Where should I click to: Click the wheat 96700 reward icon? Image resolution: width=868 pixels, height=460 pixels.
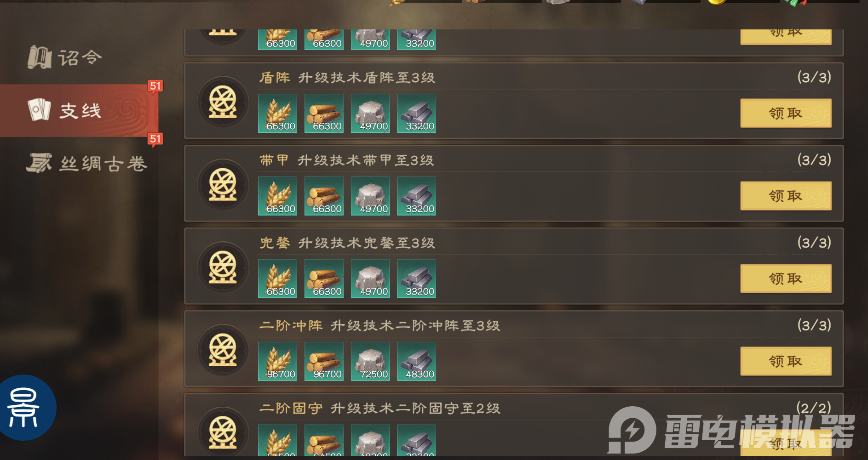tap(277, 362)
